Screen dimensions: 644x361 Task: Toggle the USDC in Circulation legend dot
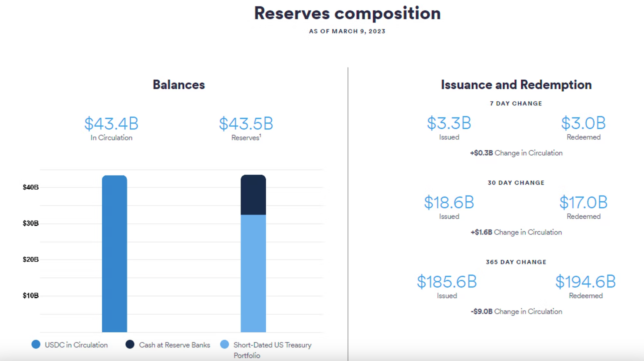pyautogui.click(x=36, y=344)
